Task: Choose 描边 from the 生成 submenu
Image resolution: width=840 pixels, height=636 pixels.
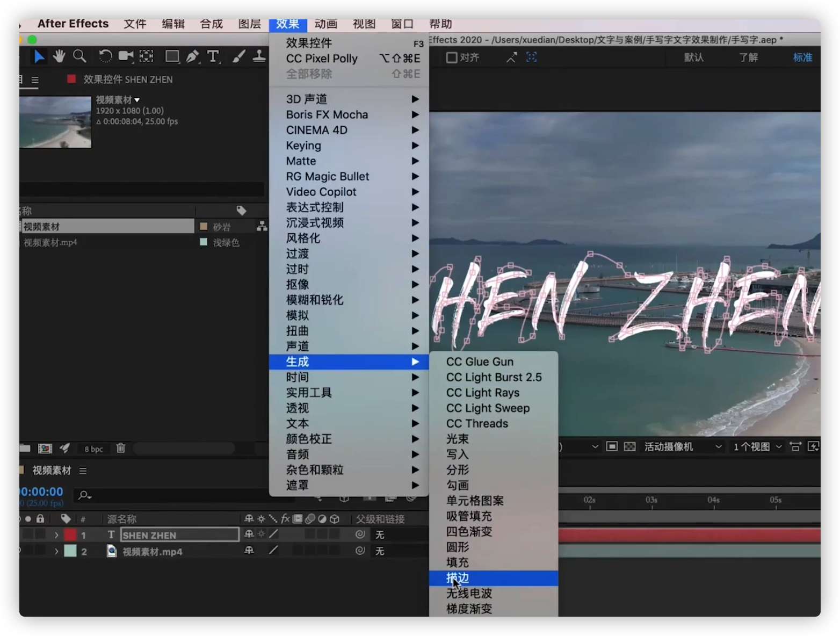Action: click(x=494, y=578)
